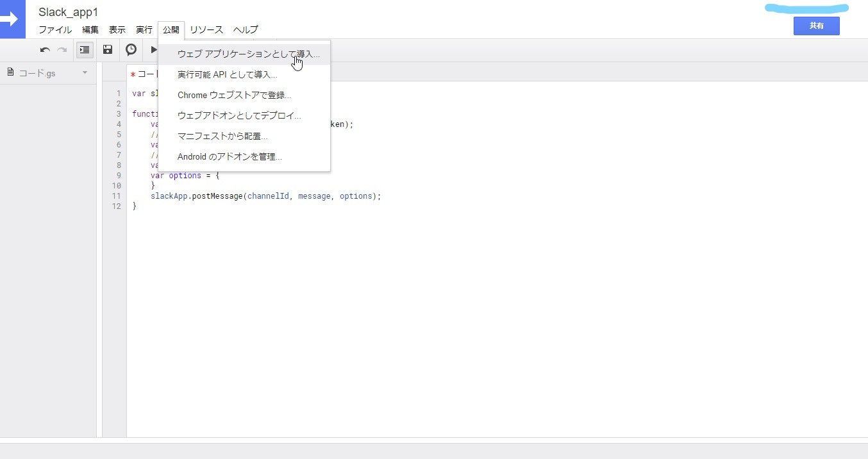Select 実行可能 API として導入 option
868x459 pixels.
[x=228, y=74]
